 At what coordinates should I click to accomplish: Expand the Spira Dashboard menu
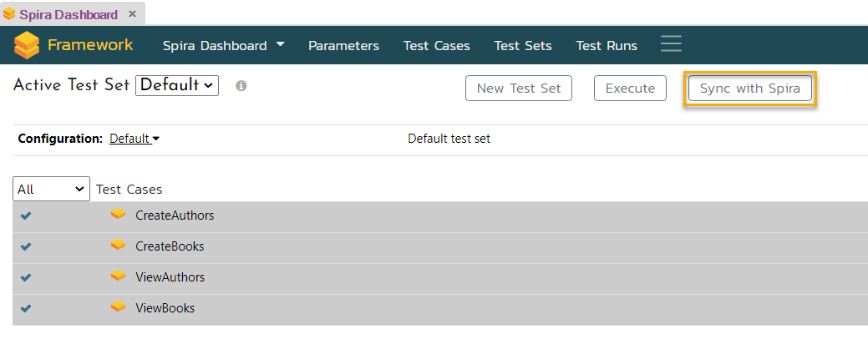[223, 45]
